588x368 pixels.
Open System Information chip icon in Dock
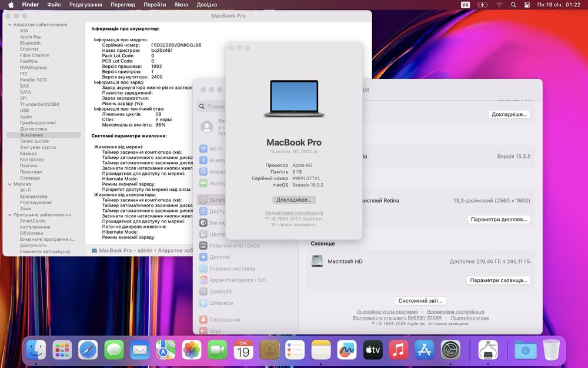pyautogui.click(x=488, y=350)
